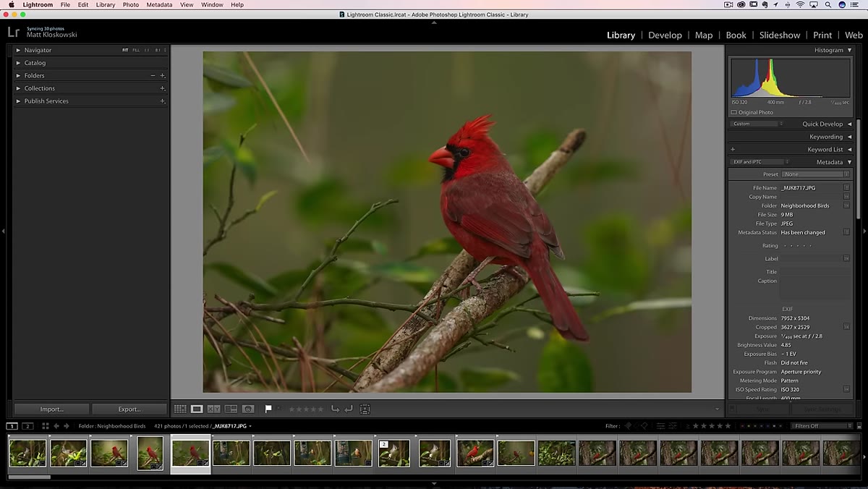Viewport: 868px width, 489px height.
Task: Switch to the Book module
Action: pyautogui.click(x=736, y=35)
